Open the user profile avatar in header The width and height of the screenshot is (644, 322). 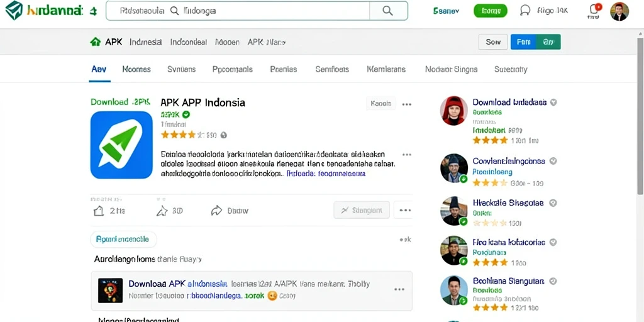pos(619,11)
